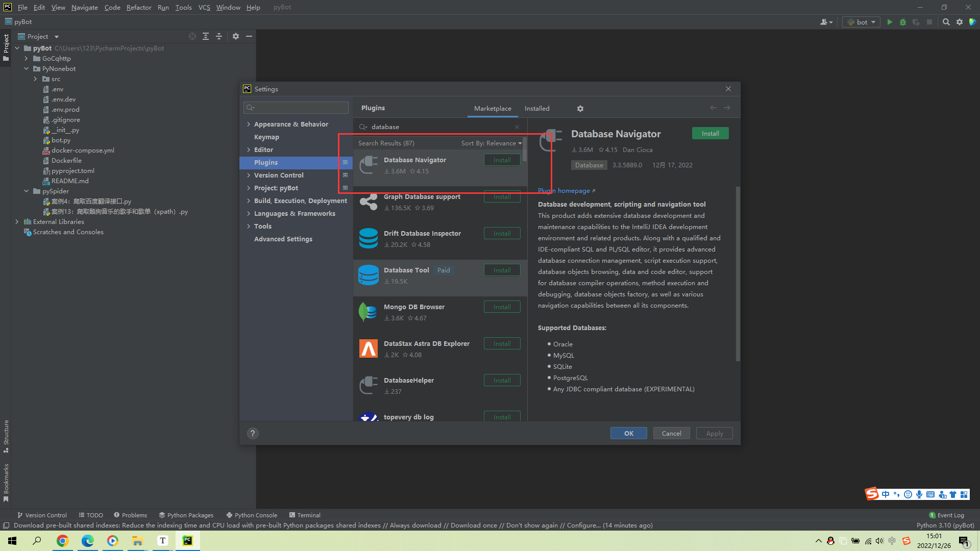Viewport: 980px width, 551px height.
Task: Open Sort By Relevance dropdown
Action: [x=491, y=143]
